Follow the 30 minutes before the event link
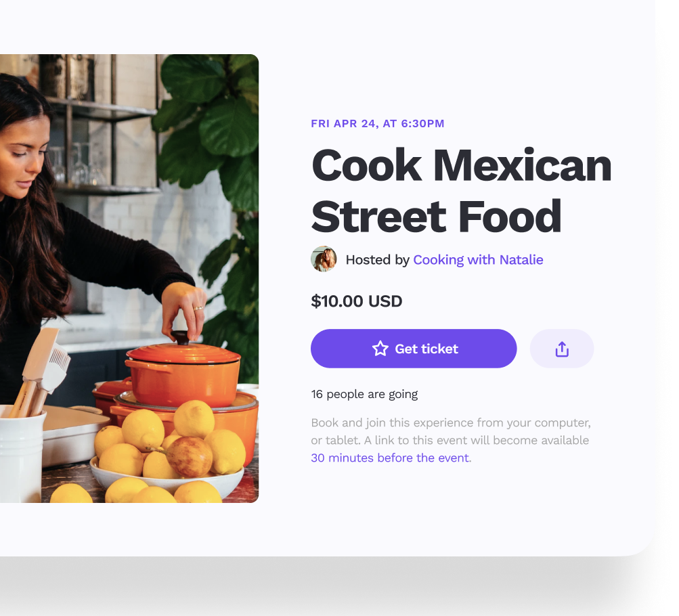The height and width of the screenshot is (616, 679). click(390, 458)
